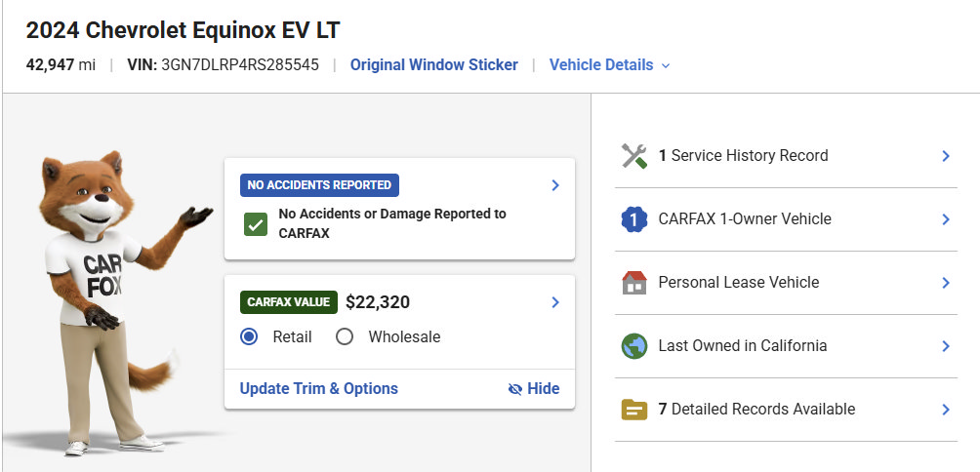Click the blue 1-Owner badge icon

pyautogui.click(x=634, y=219)
